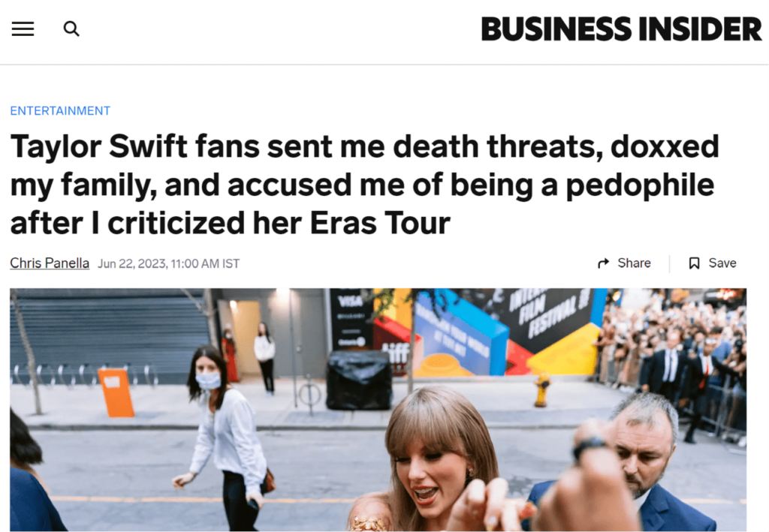Open the Share options panel
Viewport: 769px width, 532px height.
[x=623, y=263]
